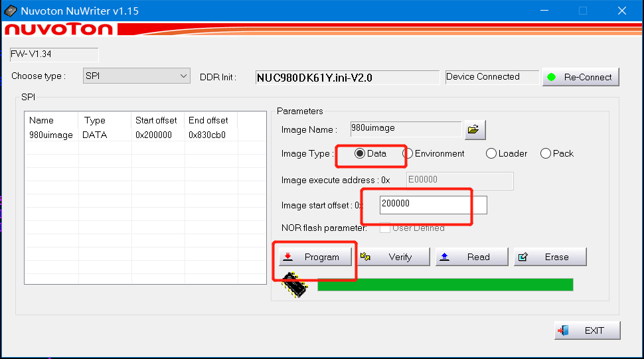Click the Start offset column header
644x359 pixels.
[158, 120]
